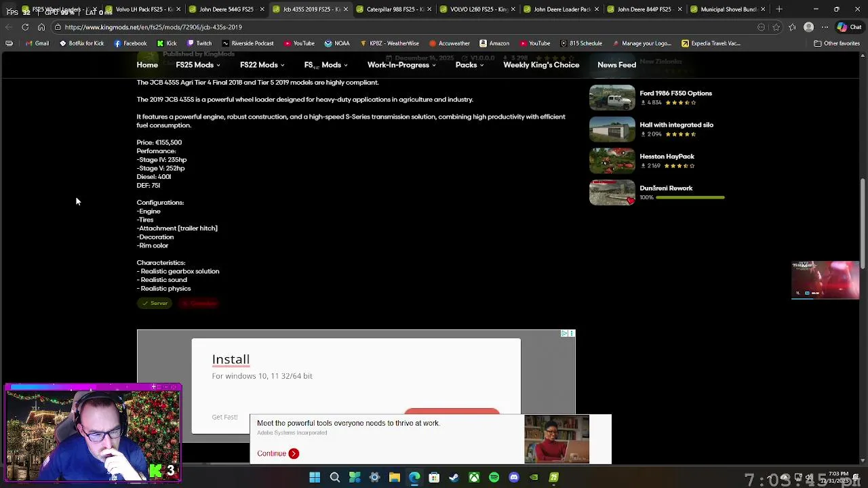Image resolution: width=868 pixels, height=488 pixels.
Task: Expand the Work-In-Progress dropdown
Action: click(403, 65)
